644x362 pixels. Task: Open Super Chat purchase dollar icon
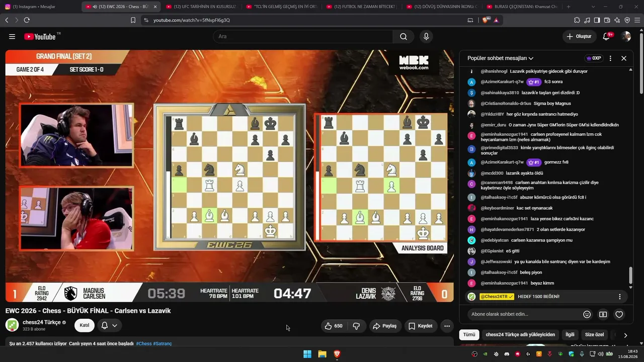[x=603, y=314]
